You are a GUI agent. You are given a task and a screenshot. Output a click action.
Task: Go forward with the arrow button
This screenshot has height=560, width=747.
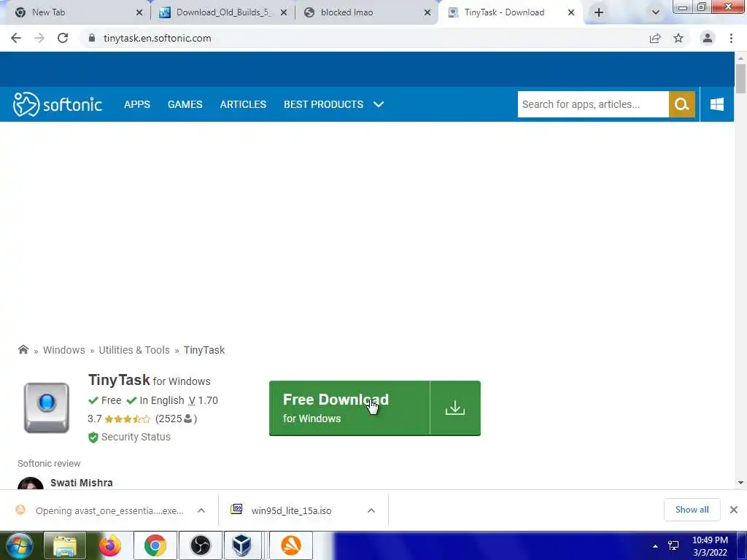[39, 38]
